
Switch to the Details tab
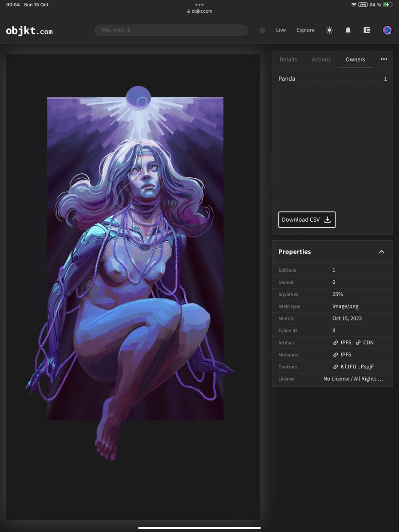(x=288, y=59)
